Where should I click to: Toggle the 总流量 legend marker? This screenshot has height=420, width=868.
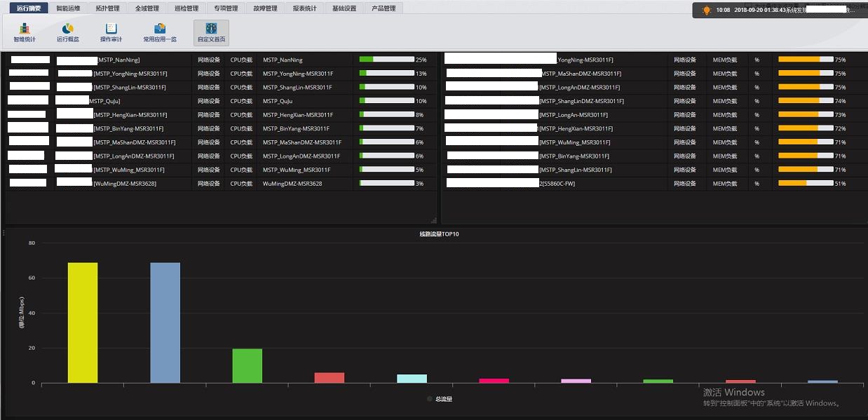click(x=430, y=399)
